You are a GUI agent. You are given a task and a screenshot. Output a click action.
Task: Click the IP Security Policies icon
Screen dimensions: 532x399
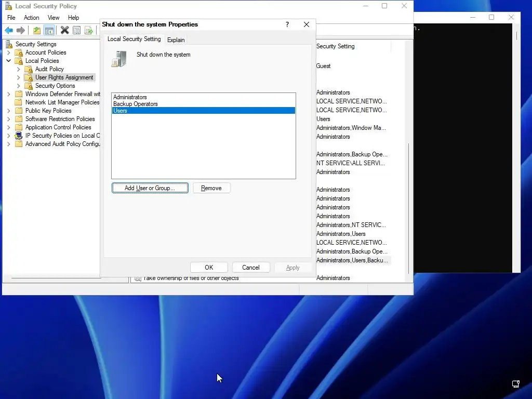tap(19, 136)
